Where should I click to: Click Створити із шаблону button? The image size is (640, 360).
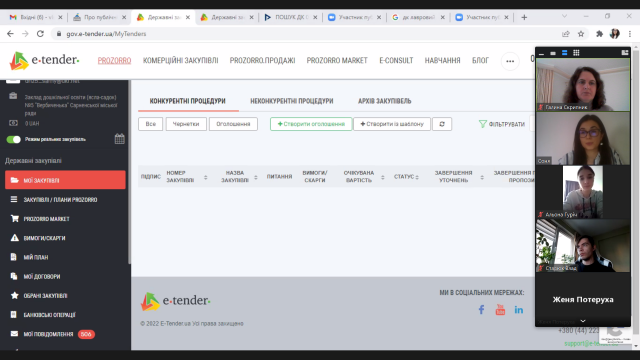tap(392, 124)
